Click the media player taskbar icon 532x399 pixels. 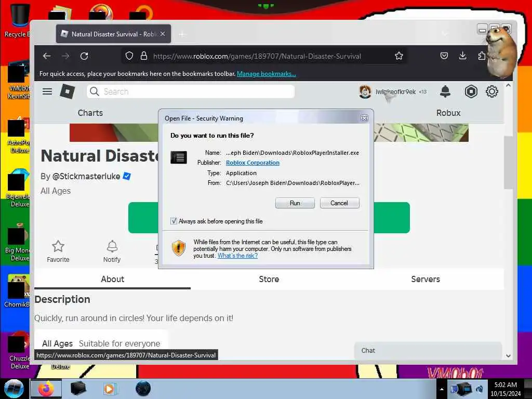(109, 389)
